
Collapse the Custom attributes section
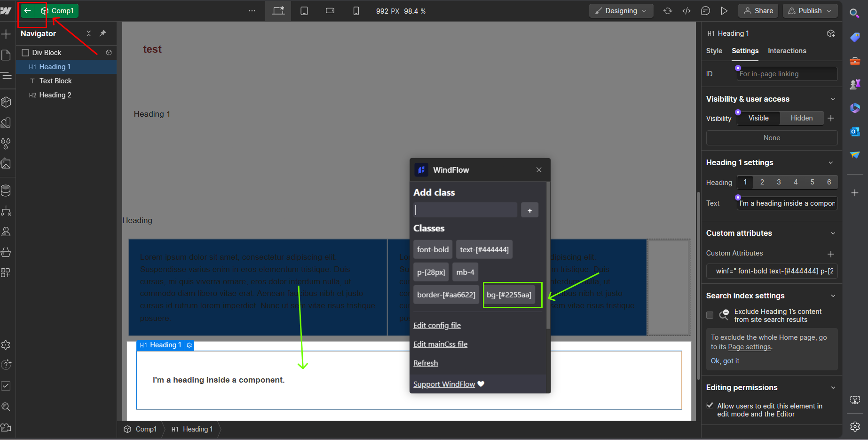833,233
